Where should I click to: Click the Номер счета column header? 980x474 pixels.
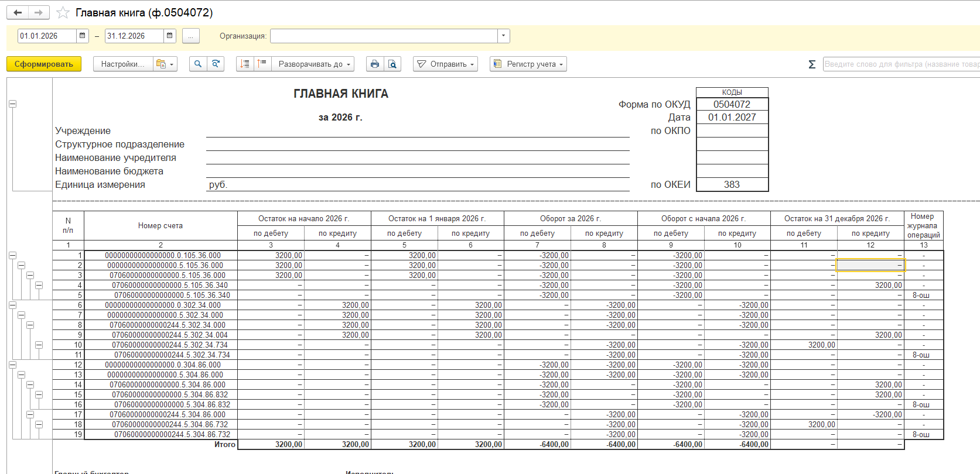click(x=161, y=225)
